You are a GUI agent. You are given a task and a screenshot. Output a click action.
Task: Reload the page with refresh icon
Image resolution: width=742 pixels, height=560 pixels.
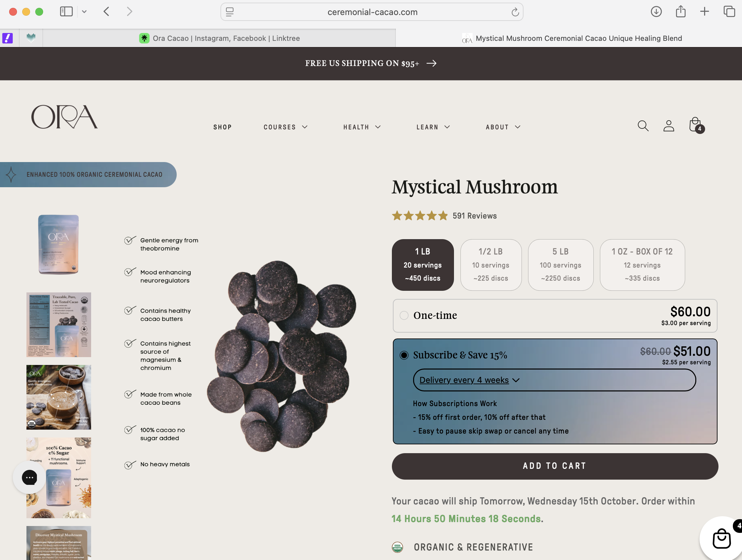(x=515, y=12)
